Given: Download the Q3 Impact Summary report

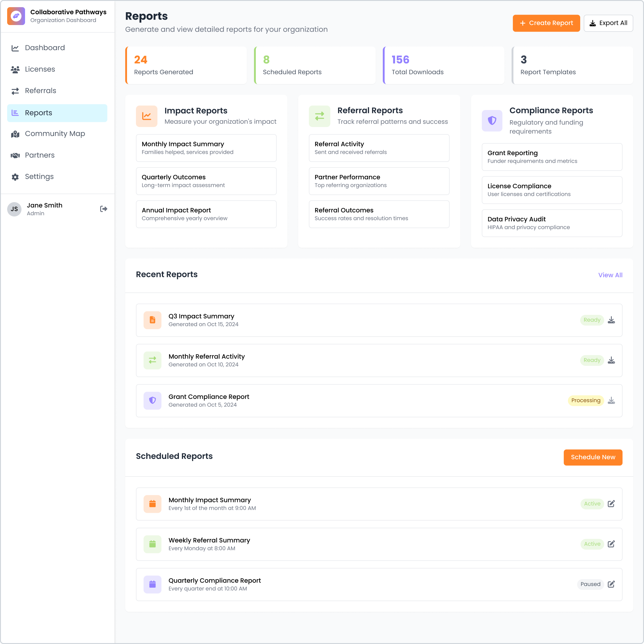Looking at the screenshot, I should 611,320.
